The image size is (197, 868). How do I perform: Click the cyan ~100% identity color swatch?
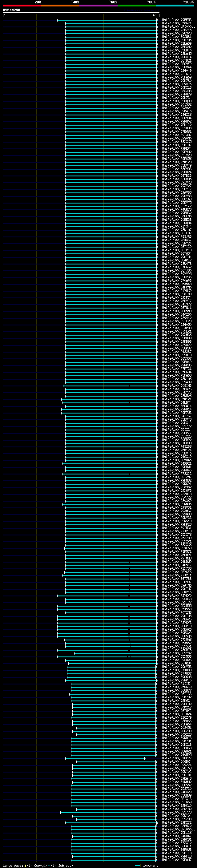click(x=175, y=6)
